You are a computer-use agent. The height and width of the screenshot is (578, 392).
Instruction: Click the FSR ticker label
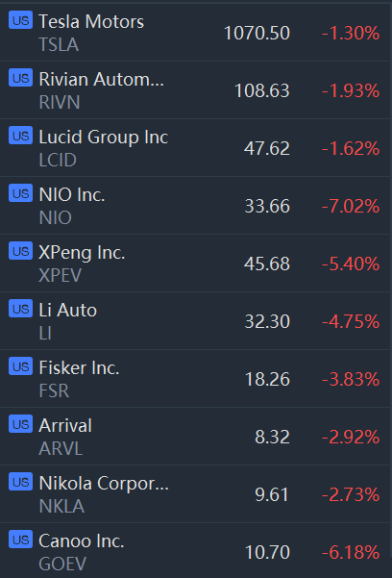pyautogui.click(x=54, y=390)
